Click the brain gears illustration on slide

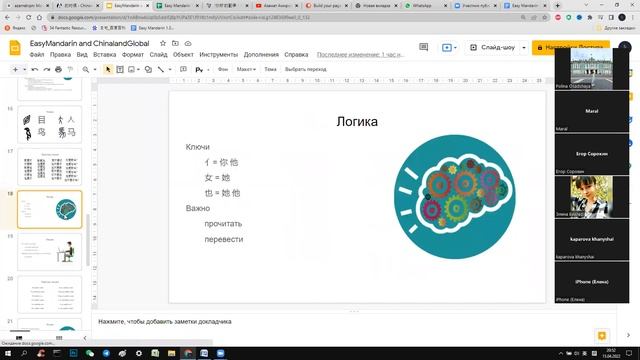tap(455, 197)
